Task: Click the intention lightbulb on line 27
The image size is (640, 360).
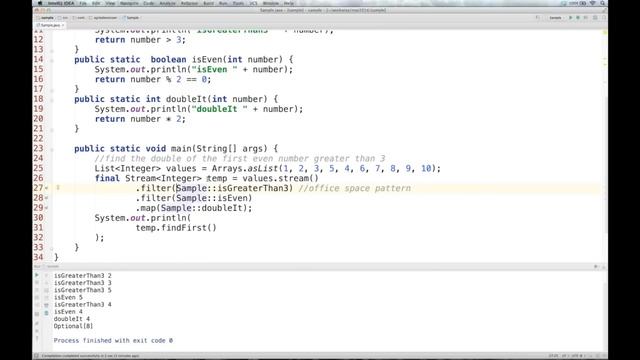Action: pos(58,188)
